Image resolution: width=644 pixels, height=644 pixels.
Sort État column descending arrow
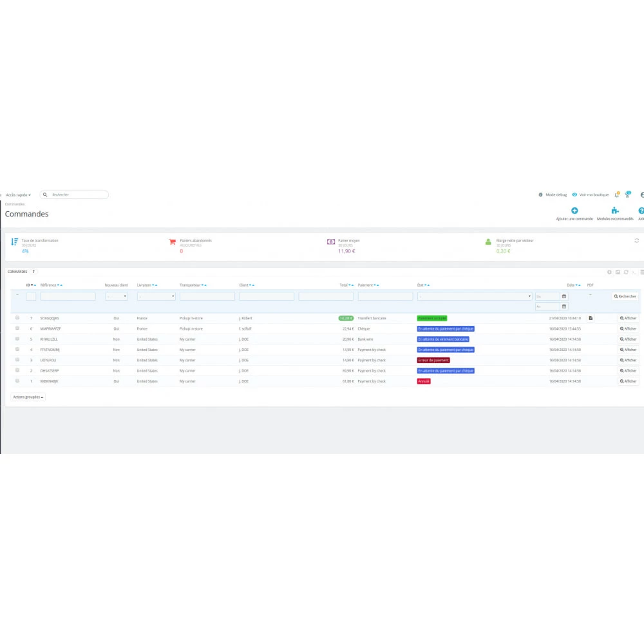pyautogui.click(x=426, y=285)
